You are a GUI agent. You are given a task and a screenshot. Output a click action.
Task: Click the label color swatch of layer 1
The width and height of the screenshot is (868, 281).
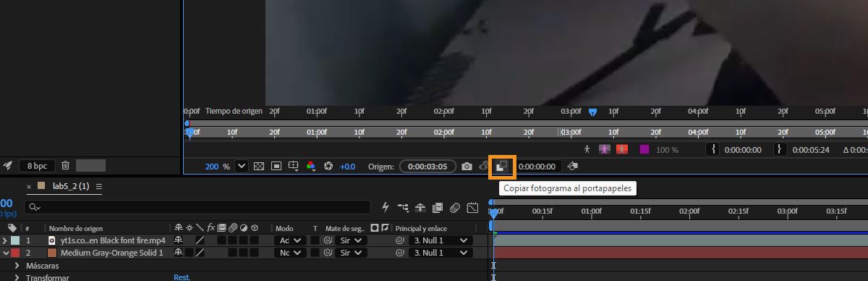[x=15, y=240]
